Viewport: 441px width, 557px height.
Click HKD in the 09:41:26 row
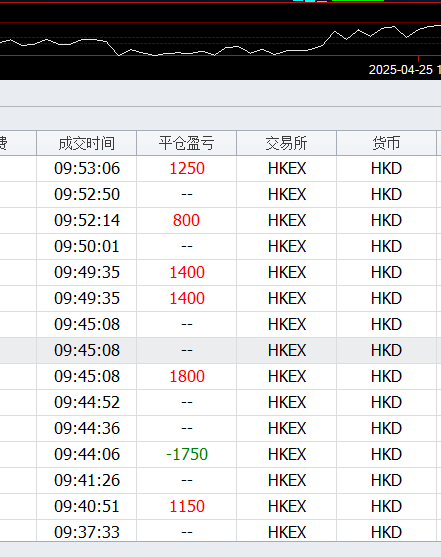point(386,480)
